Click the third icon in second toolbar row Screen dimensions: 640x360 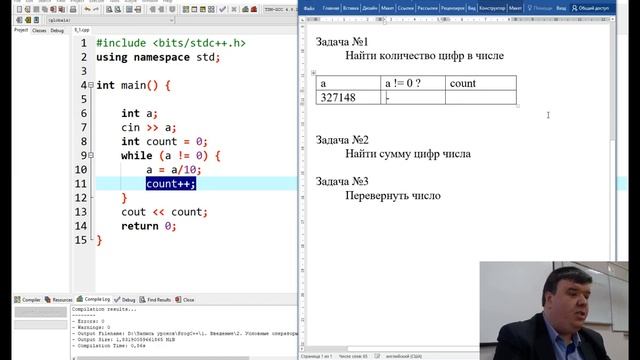pyautogui.click(x=36, y=20)
